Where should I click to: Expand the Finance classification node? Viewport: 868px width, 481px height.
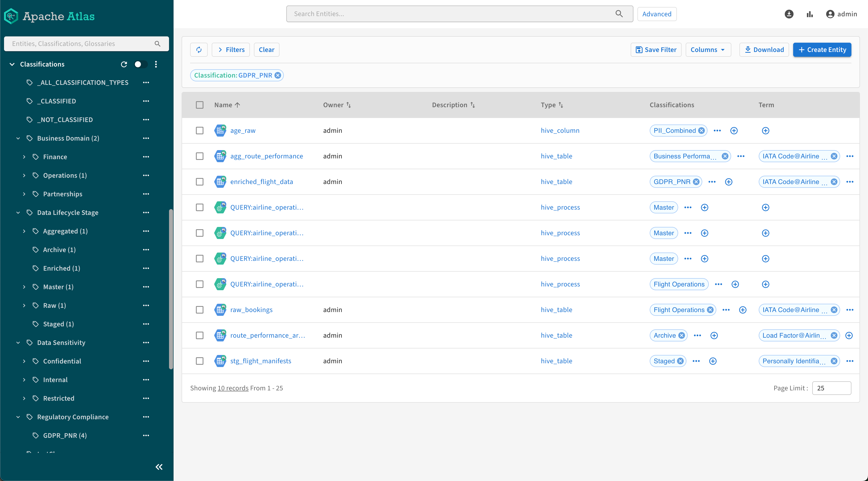(24, 157)
